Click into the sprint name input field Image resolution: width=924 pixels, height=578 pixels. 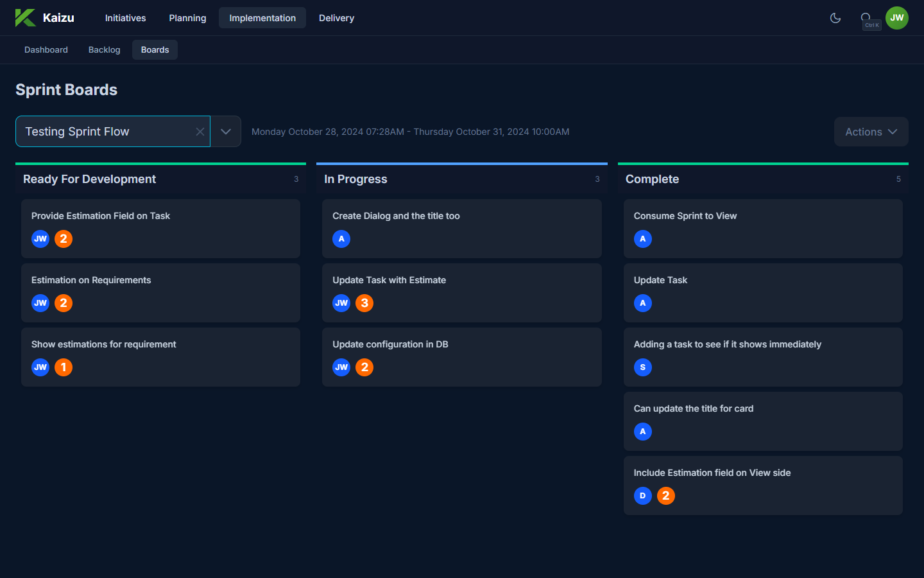[106, 132]
